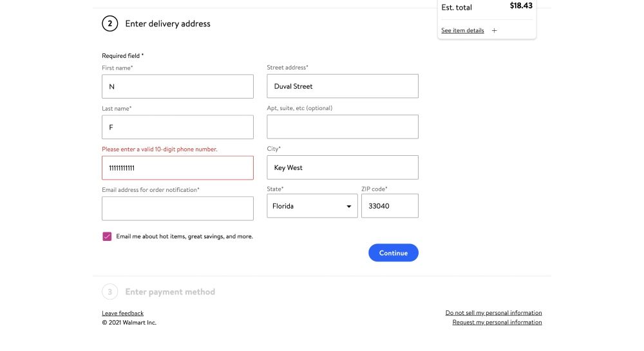
Task: Click the step 3 circle icon
Action: [109, 292]
